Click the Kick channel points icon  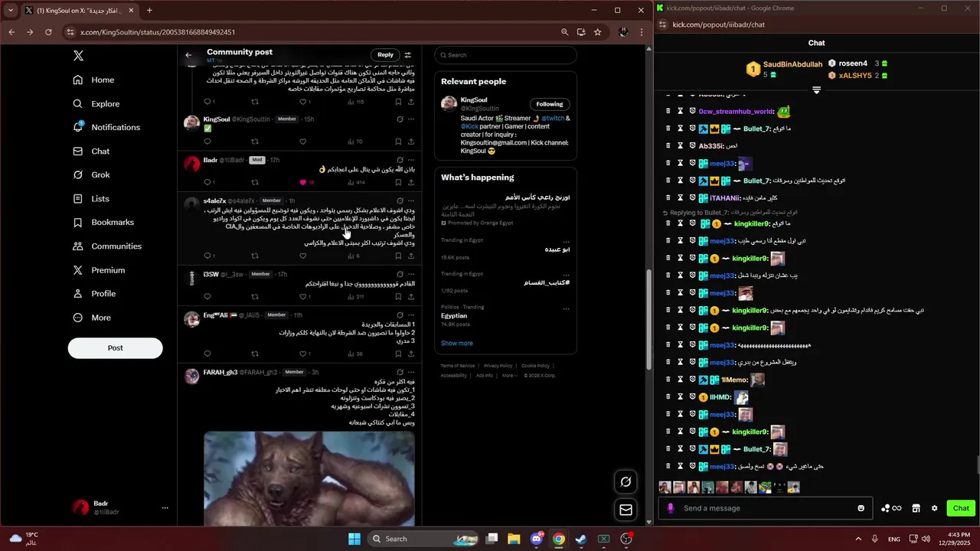pyautogui.click(x=891, y=508)
